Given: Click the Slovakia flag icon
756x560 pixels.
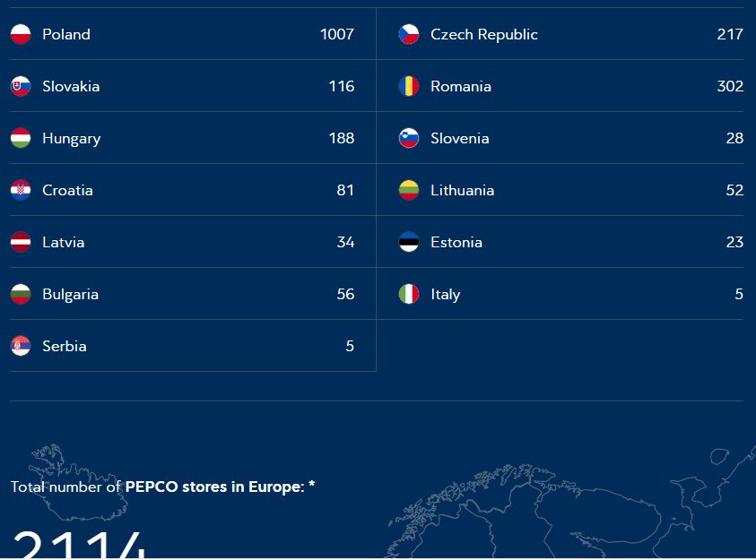Looking at the screenshot, I should coord(21,86).
